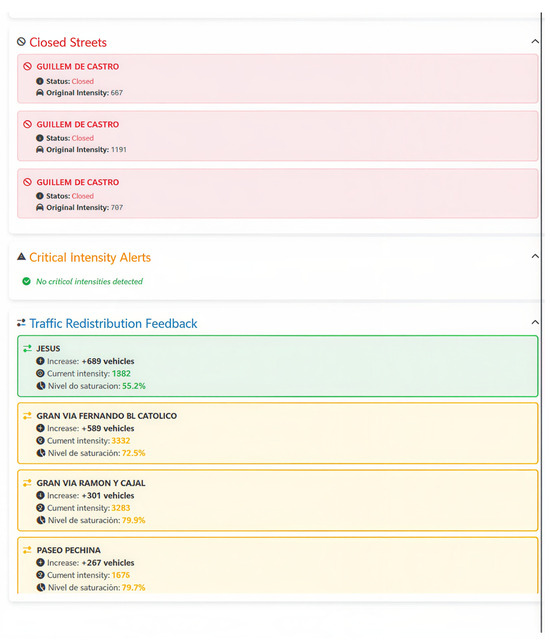Click the current intensity value 1382

point(121,374)
